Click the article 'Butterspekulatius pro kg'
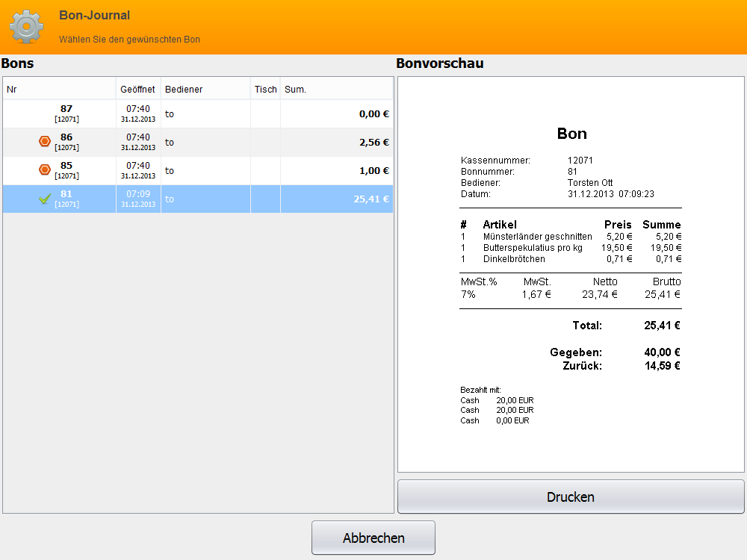This screenshot has height=560, width=747. (x=533, y=248)
